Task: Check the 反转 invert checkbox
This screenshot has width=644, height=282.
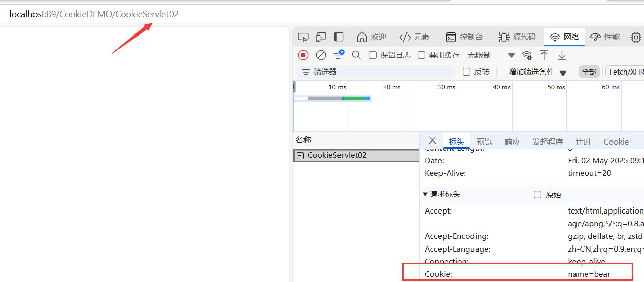Action: 466,72
